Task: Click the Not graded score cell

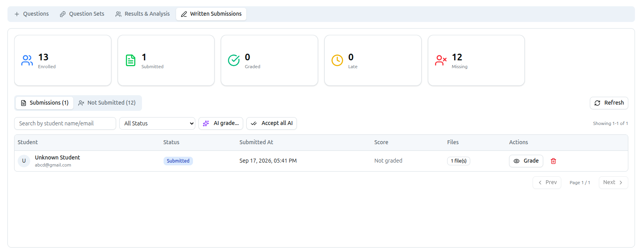Action: [x=388, y=161]
